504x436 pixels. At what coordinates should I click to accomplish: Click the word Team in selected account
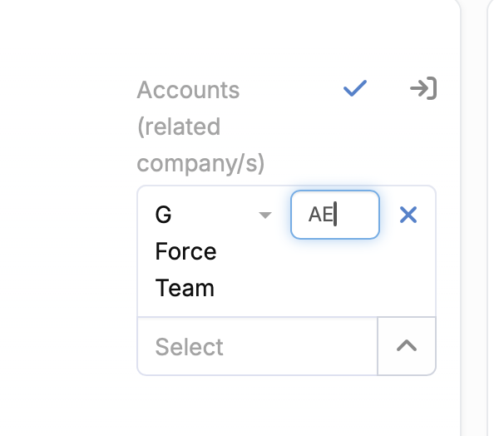tap(185, 288)
